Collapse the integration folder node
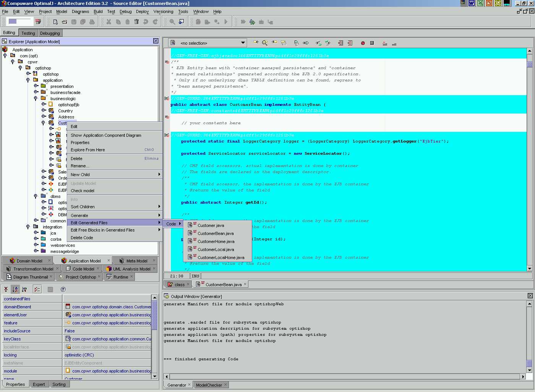Screen dimensions: 535x392 28,227
